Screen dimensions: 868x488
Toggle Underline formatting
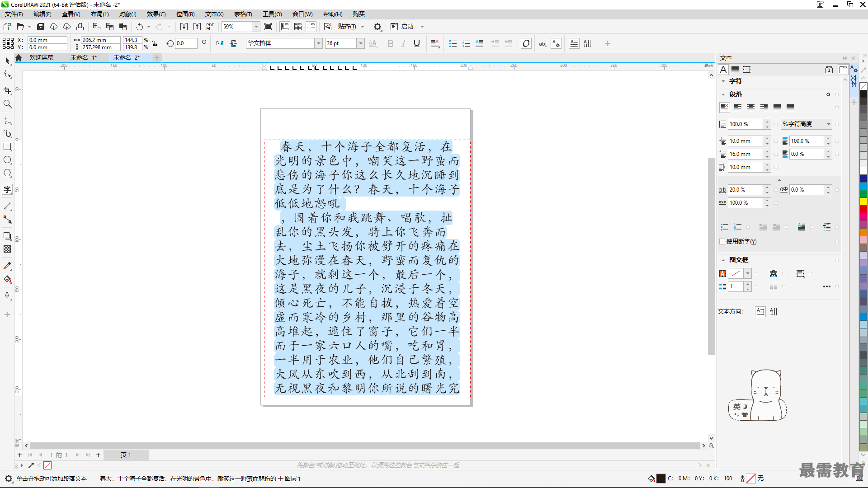(x=417, y=43)
